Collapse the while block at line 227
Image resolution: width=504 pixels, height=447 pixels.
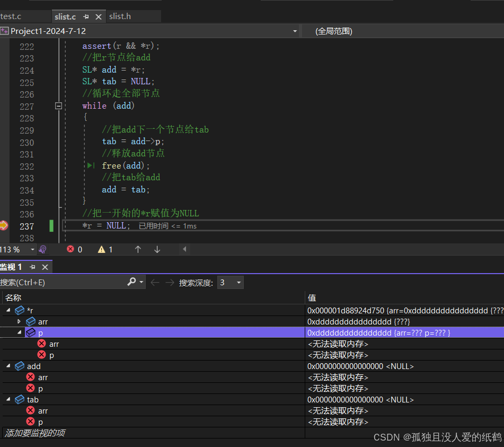click(x=58, y=106)
